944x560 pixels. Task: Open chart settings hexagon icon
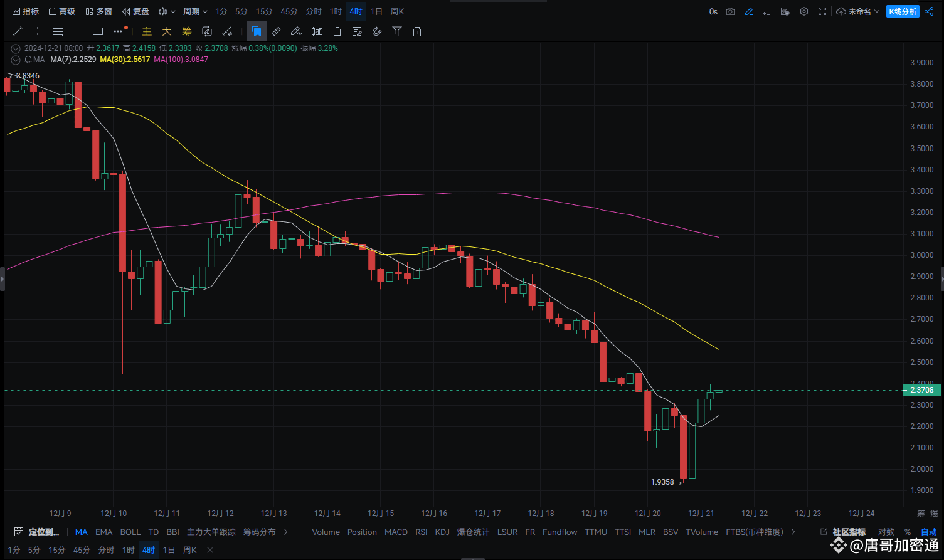pyautogui.click(x=803, y=11)
